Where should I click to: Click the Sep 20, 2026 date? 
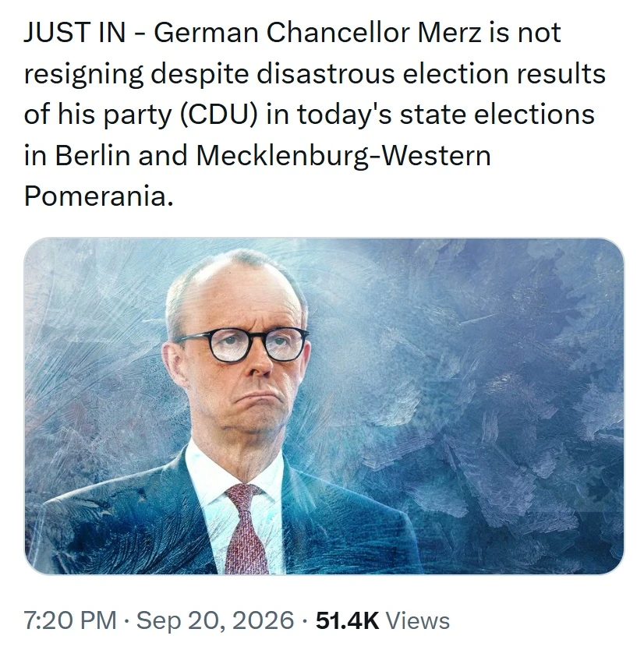pos(215,620)
